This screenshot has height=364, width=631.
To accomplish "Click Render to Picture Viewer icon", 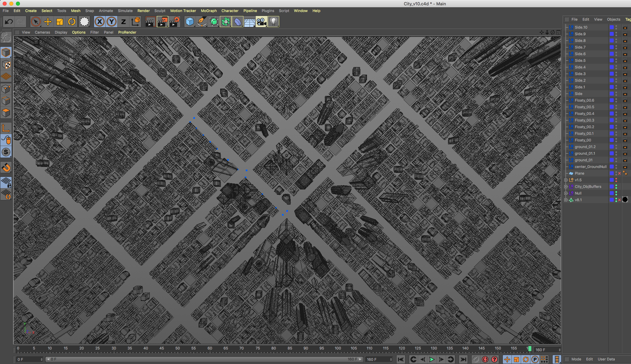I will click(x=162, y=22).
